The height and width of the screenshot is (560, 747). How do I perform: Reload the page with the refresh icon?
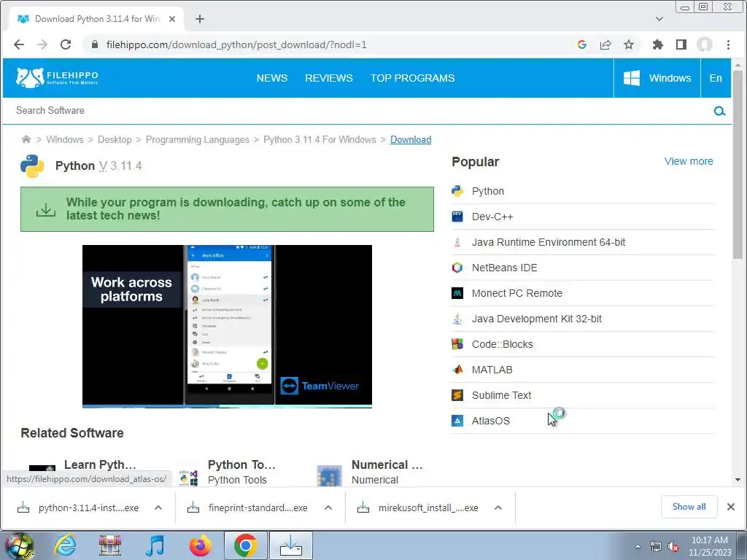point(66,44)
